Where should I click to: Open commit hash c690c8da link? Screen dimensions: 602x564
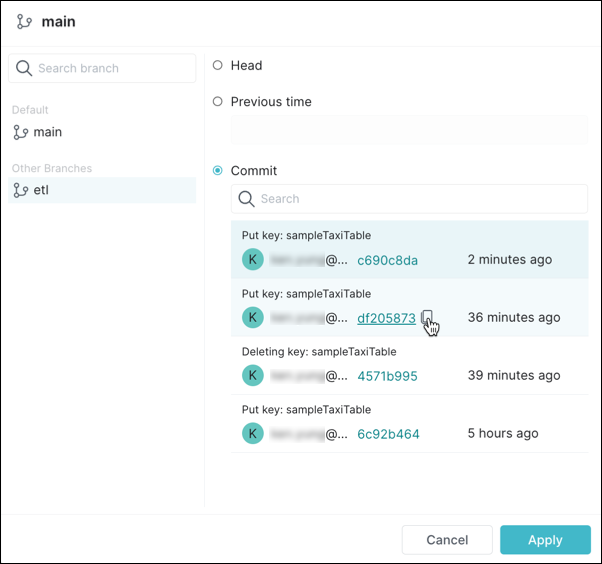click(387, 260)
